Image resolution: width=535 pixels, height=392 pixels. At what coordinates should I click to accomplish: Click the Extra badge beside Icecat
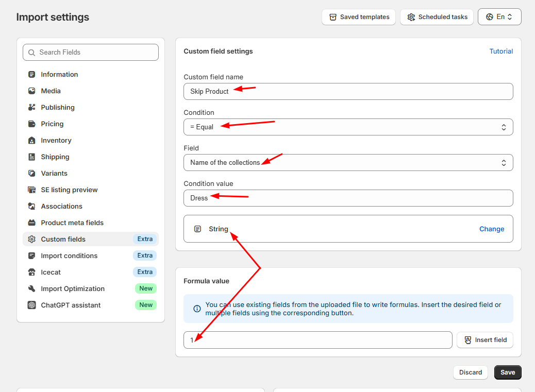(x=145, y=272)
